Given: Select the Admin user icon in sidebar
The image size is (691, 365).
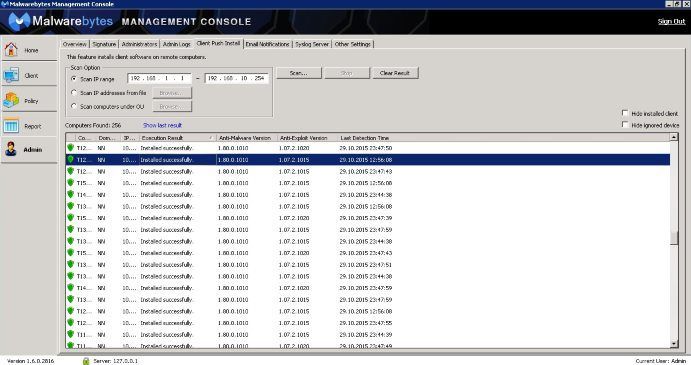Looking at the screenshot, I should click(11, 149).
